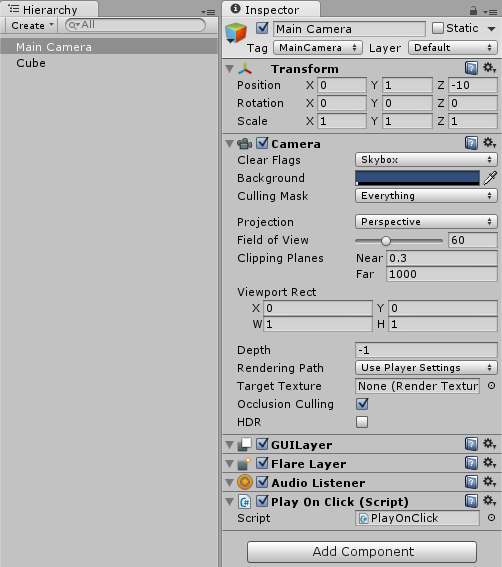Collapse the Transform component foldout
The width and height of the screenshot is (502, 567).
[x=229, y=68]
